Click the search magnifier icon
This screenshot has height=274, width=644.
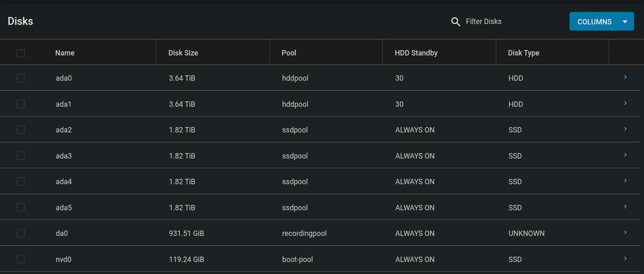coord(456,22)
